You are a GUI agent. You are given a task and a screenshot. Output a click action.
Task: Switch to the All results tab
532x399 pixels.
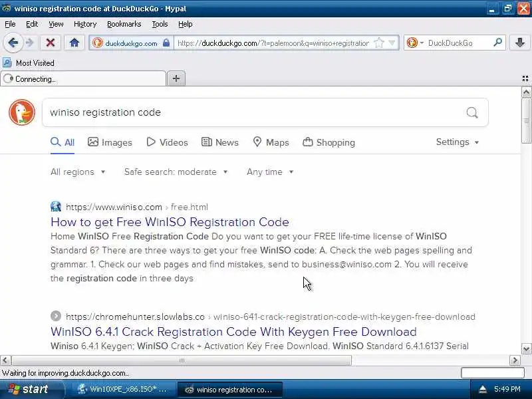tap(63, 142)
